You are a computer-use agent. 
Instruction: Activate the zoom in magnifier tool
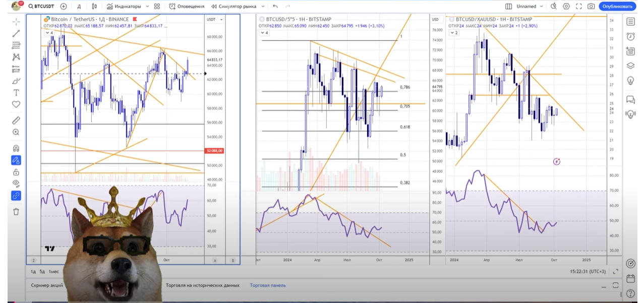coord(16,132)
